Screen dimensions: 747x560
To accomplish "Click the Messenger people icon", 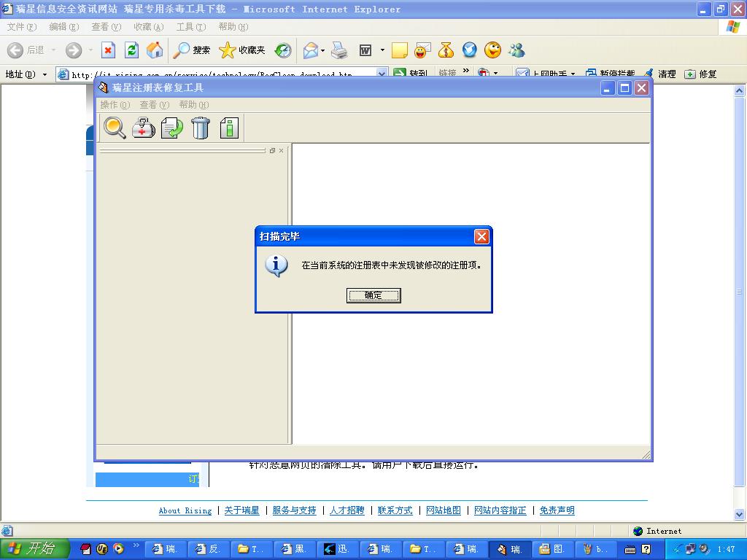I will [516, 50].
